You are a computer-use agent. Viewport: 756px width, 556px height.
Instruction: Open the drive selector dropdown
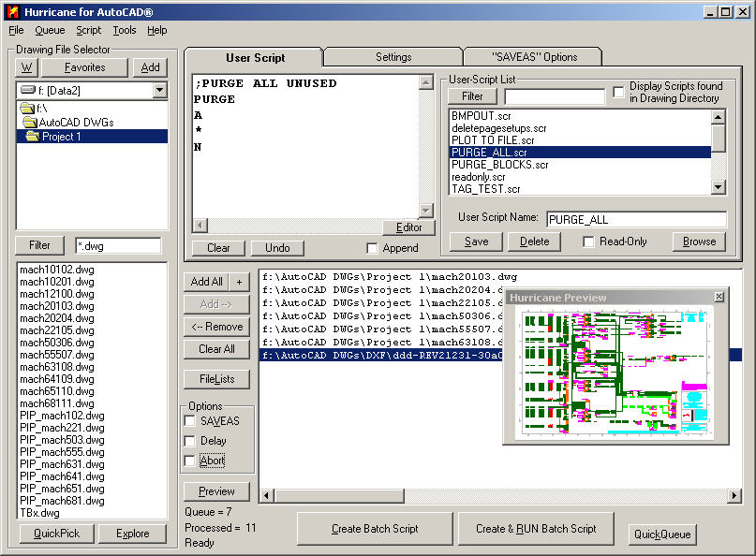click(159, 90)
